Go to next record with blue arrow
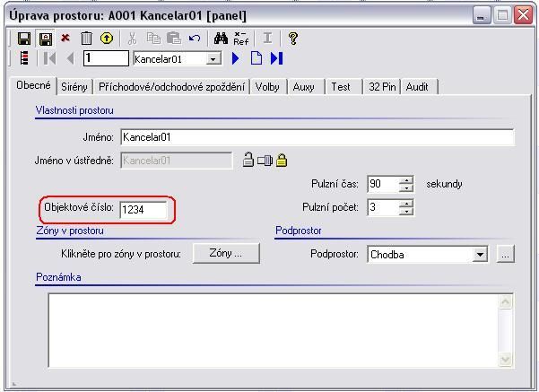Viewport: 539px width, 392px height. 236,58
